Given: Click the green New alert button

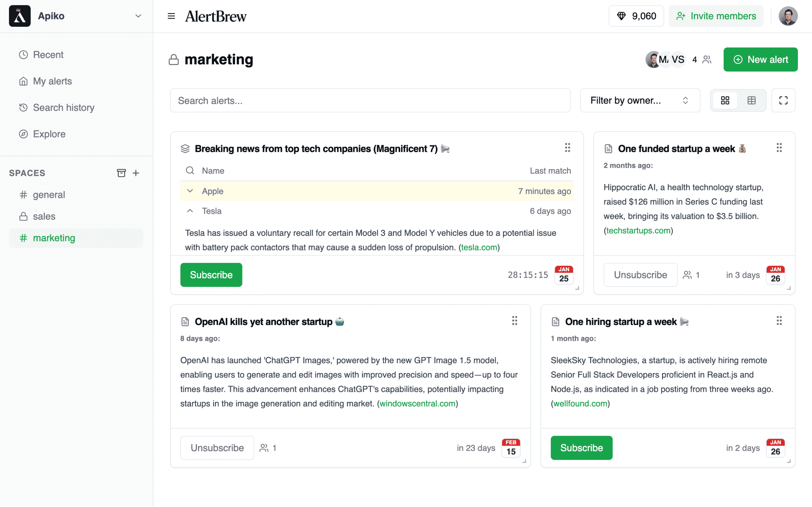Looking at the screenshot, I should click(760, 60).
